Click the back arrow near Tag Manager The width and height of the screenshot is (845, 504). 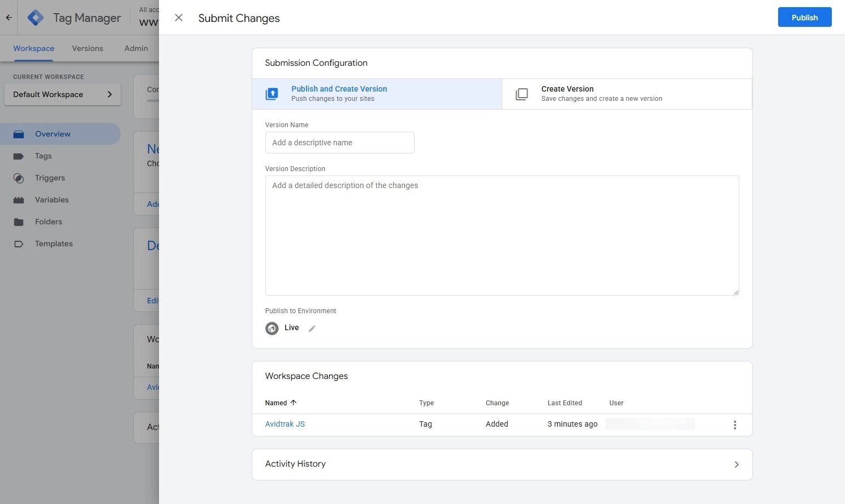(x=8, y=17)
